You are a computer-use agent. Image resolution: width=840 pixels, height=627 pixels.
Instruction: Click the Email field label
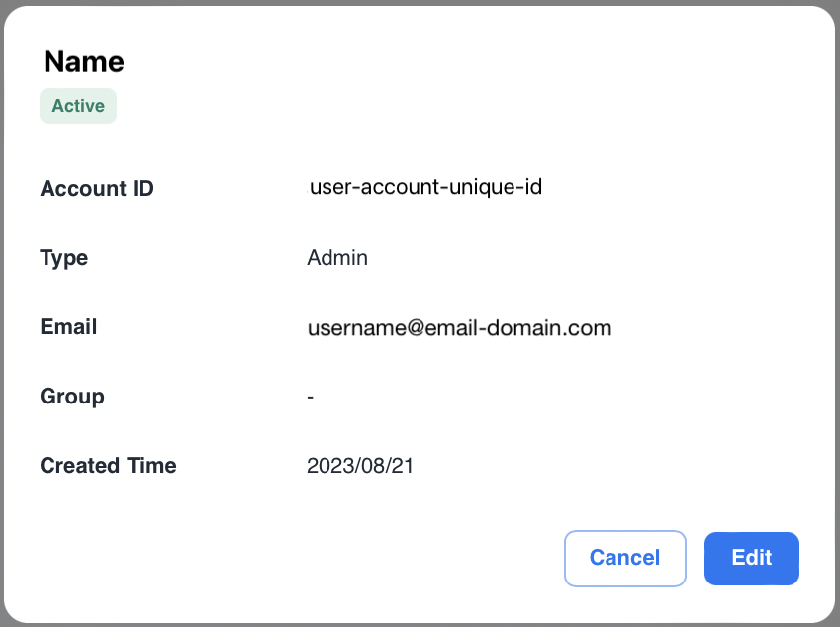(x=68, y=327)
